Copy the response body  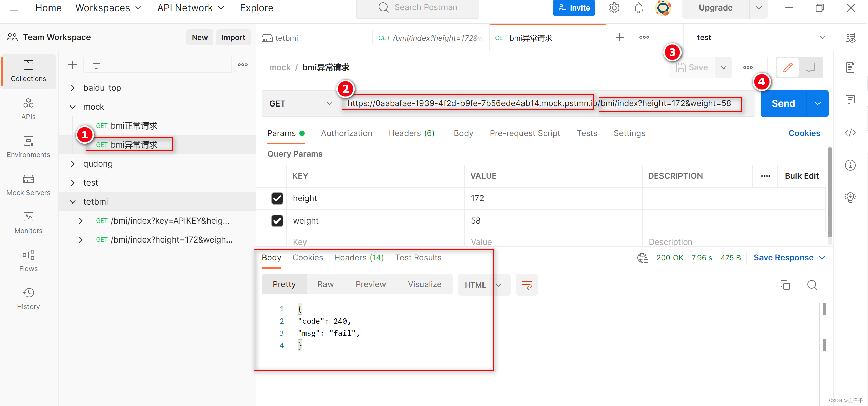785,285
